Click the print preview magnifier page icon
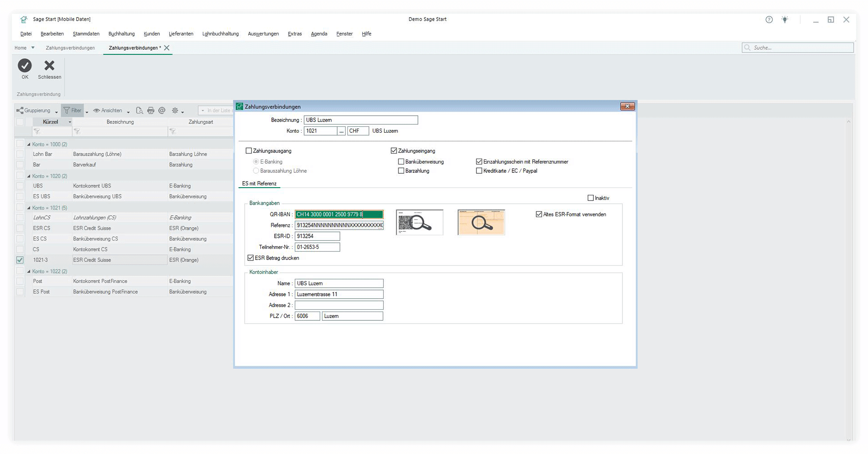This screenshot has width=868, height=454. (139, 111)
